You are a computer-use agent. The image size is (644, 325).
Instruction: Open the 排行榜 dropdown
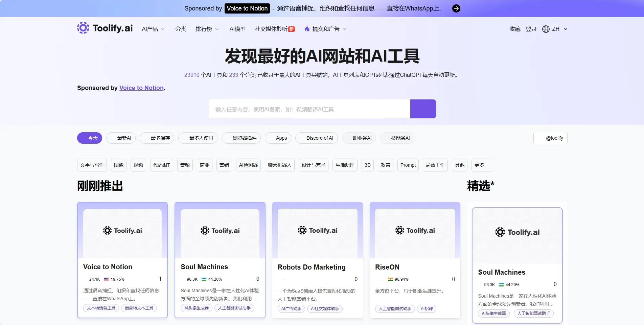pos(207,29)
